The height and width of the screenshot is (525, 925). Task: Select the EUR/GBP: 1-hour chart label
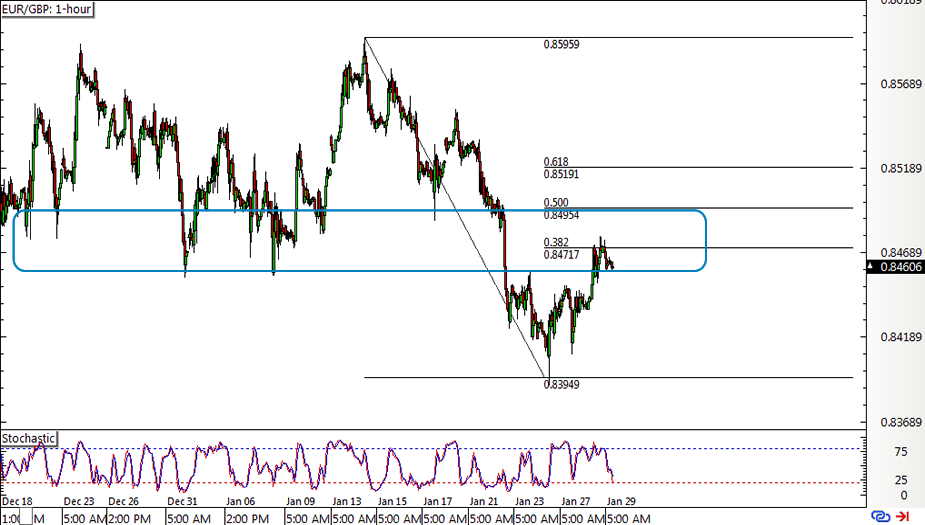[x=47, y=9]
